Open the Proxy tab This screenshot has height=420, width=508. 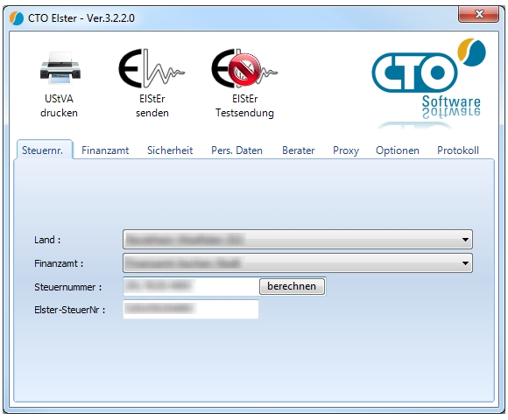click(346, 150)
